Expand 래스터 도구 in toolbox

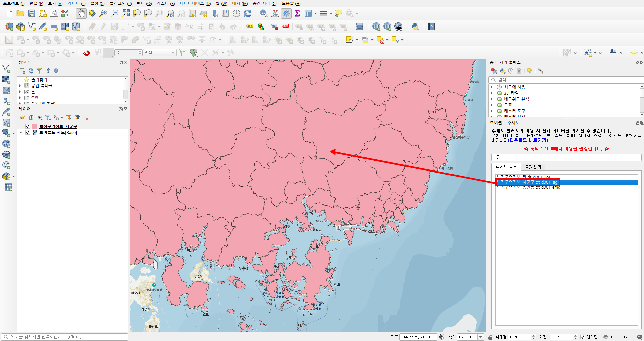(x=492, y=111)
